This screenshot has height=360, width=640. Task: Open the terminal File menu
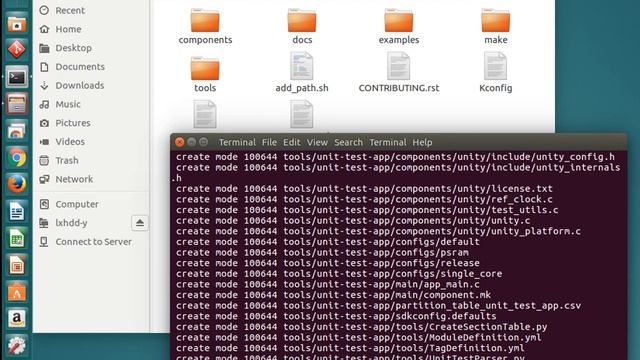269,142
